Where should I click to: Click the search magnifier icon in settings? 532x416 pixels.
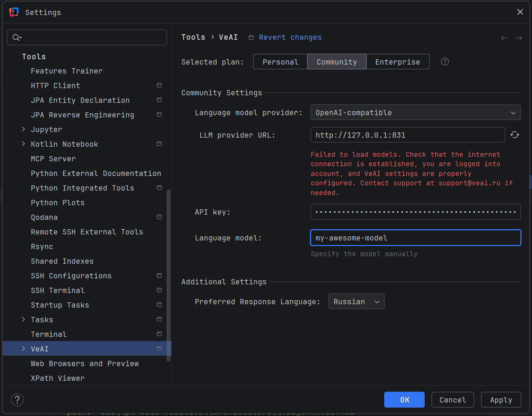(17, 38)
